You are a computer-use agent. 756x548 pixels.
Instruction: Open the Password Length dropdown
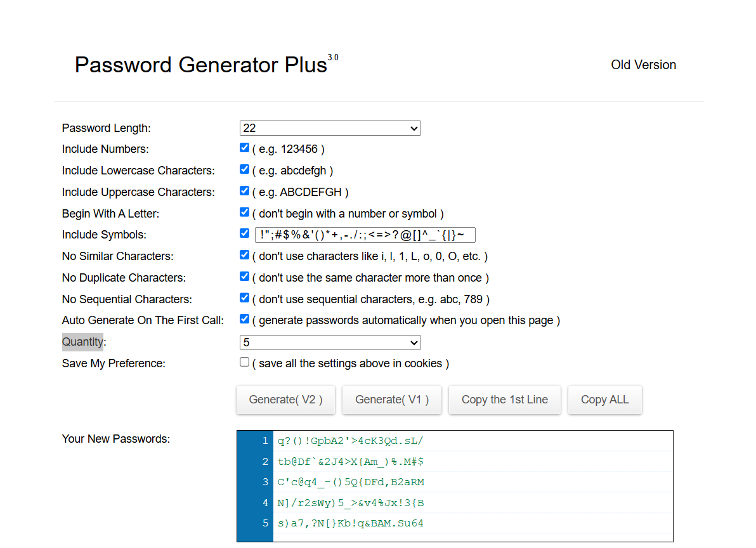pyautogui.click(x=330, y=128)
